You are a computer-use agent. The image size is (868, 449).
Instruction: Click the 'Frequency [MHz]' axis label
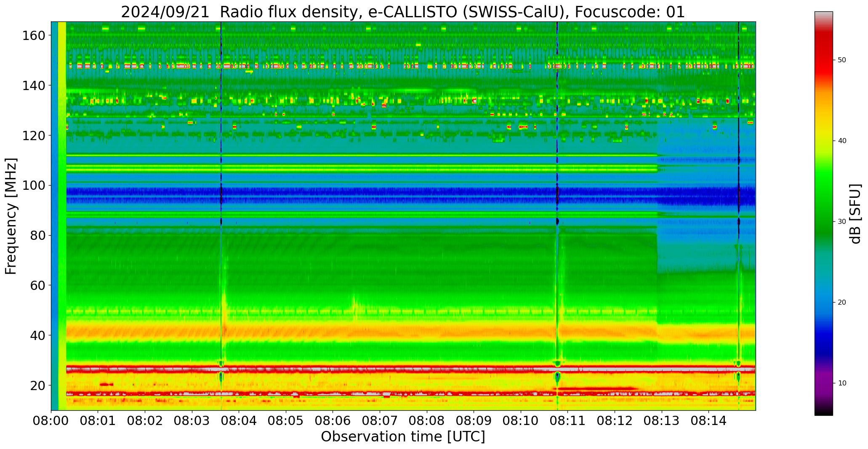coord(11,216)
